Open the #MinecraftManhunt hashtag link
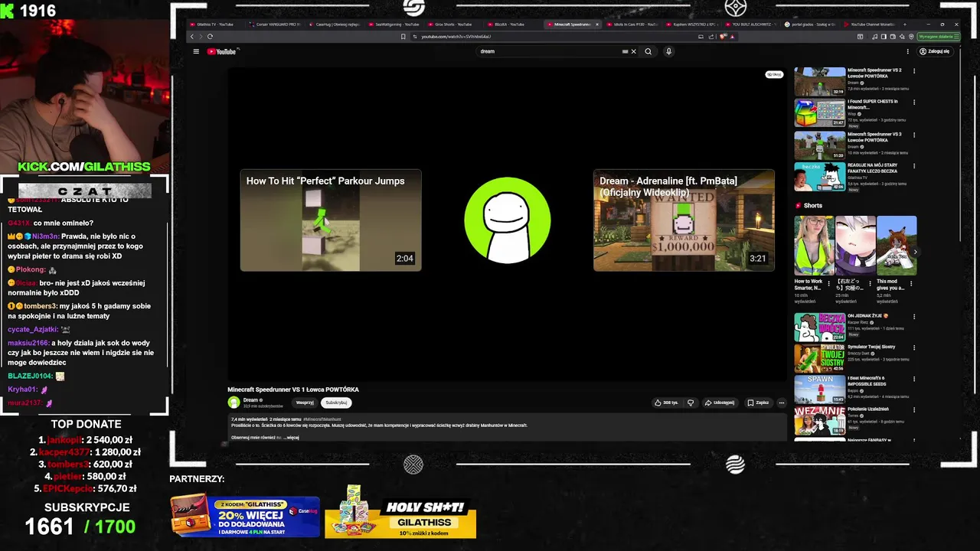This screenshot has height=551, width=980. point(322,419)
